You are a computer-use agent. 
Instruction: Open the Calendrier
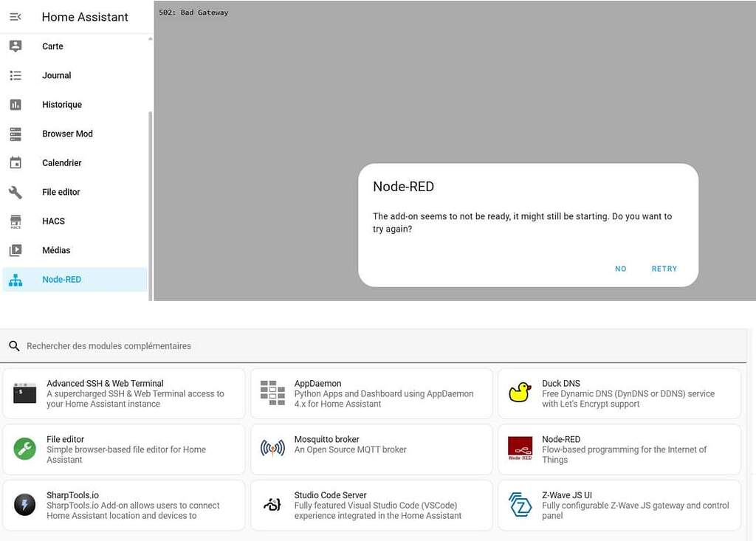coord(61,162)
